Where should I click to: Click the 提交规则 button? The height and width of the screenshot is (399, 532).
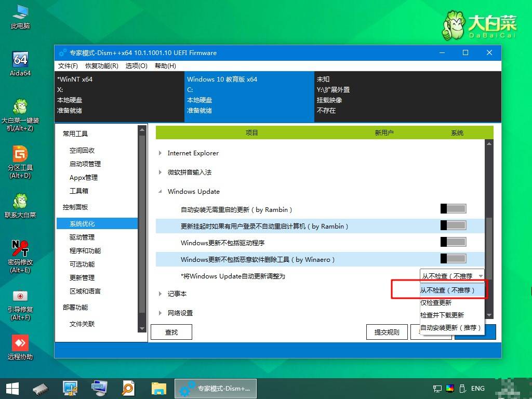(387, 332)
